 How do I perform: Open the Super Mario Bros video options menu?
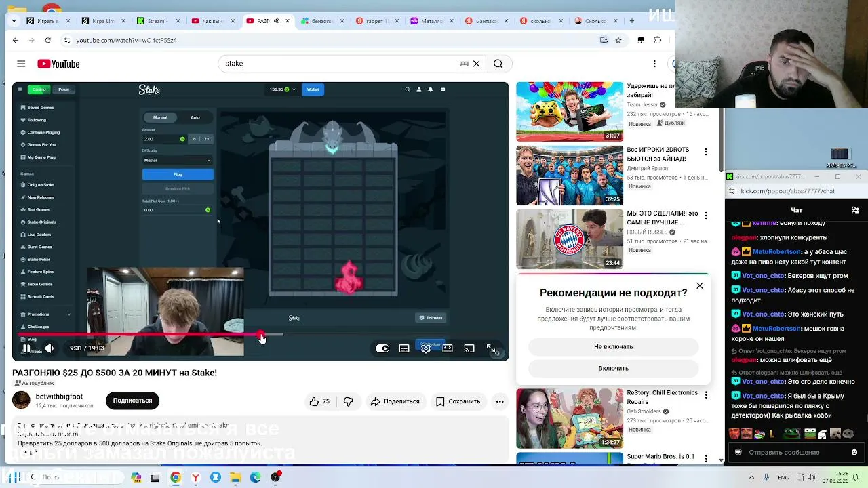pos(706,458)
